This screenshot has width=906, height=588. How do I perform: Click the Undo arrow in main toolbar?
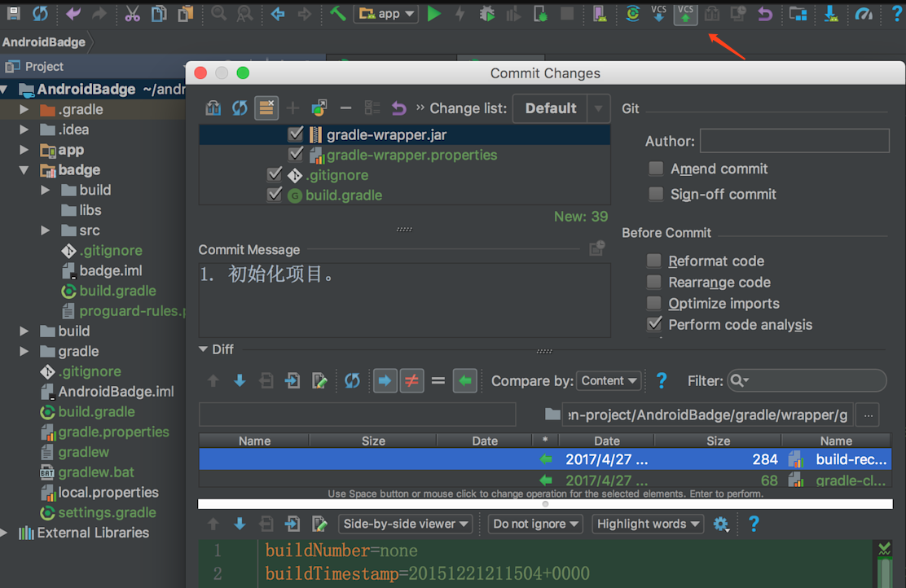click(73, 13)
